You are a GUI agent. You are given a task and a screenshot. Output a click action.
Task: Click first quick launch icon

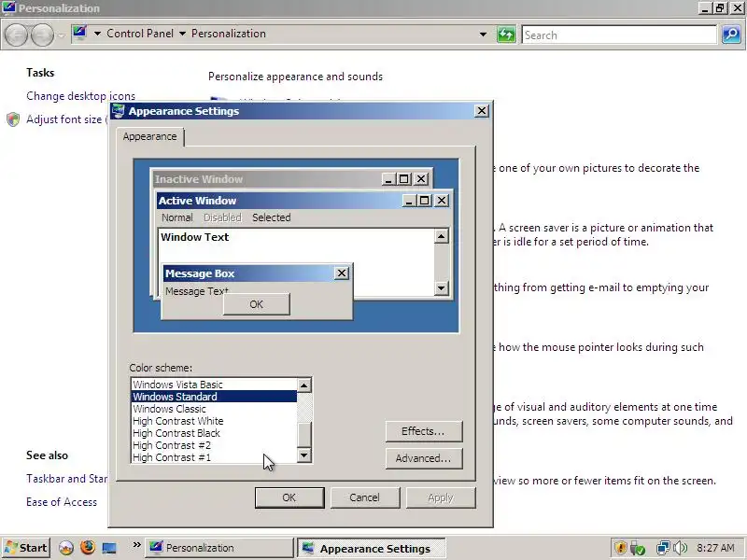(66, 548)
